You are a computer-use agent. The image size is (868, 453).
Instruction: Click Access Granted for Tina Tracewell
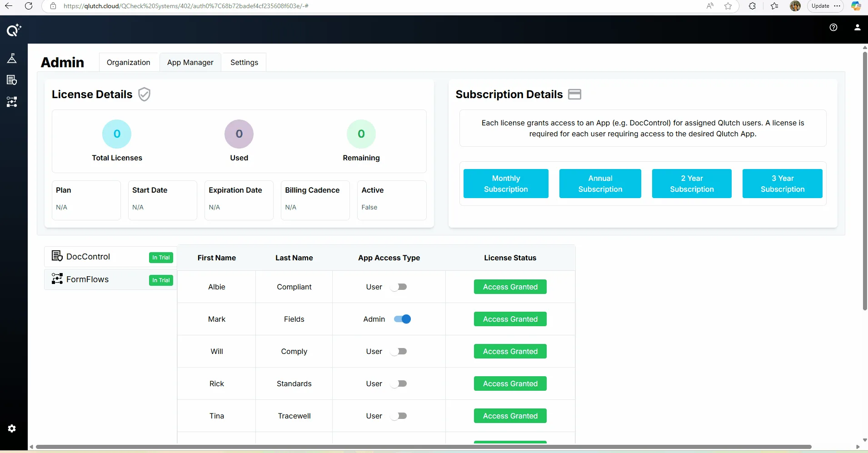coord(510,416)
